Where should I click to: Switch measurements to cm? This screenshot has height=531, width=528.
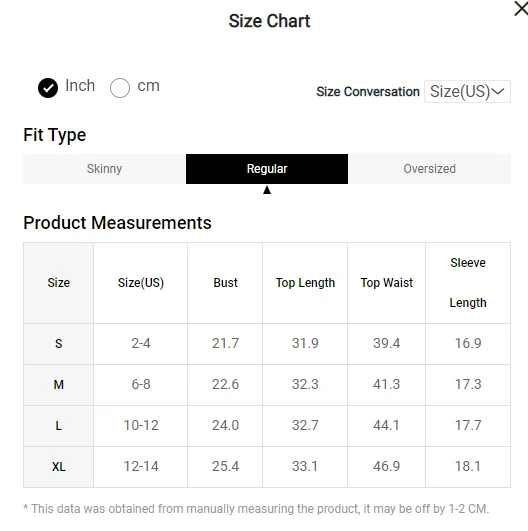point(120,88)
